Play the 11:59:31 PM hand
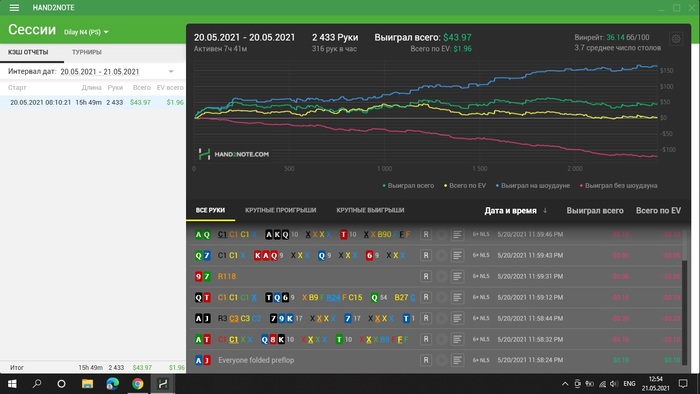The width and height of the screenshot is (700, 394). pyautogui.click(x=442, y=276)
